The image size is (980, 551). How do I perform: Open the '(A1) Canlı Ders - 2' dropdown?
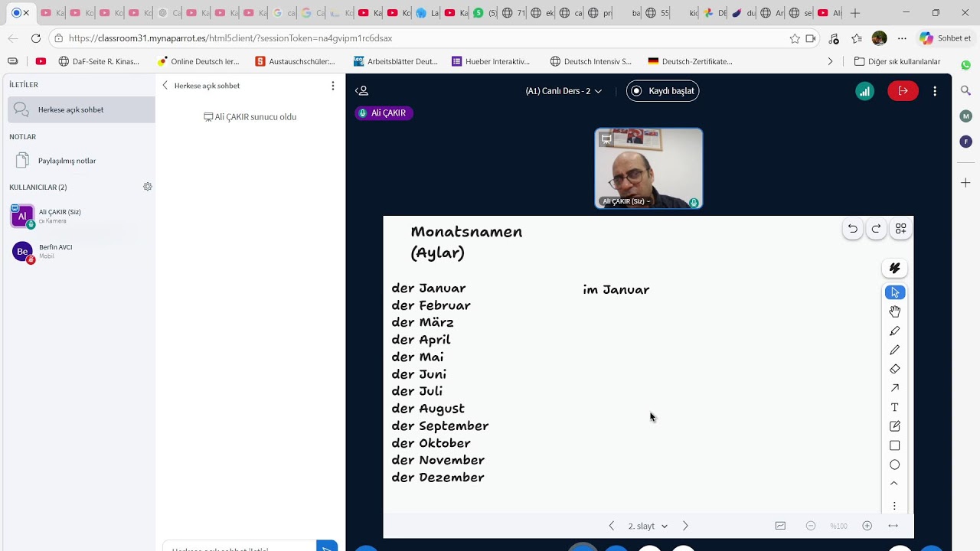pos(563,91)
